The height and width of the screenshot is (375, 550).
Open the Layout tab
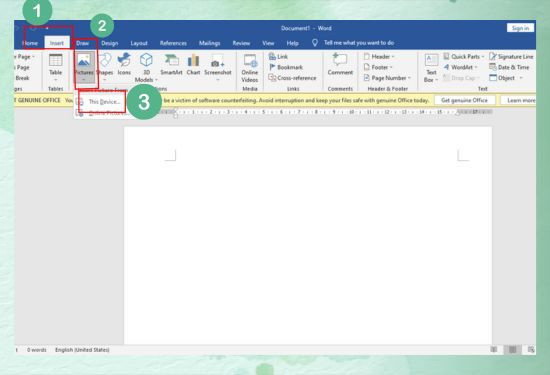139,43
